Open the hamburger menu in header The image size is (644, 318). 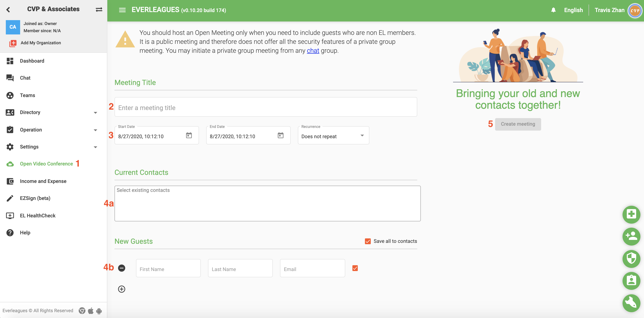pyautogui.click(x=122, y=10)
